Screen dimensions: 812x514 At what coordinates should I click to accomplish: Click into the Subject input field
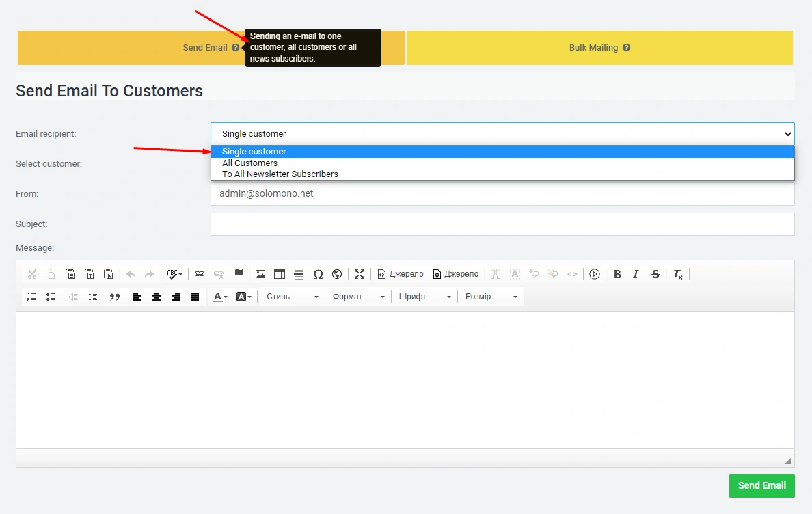(x=502, y=224)
